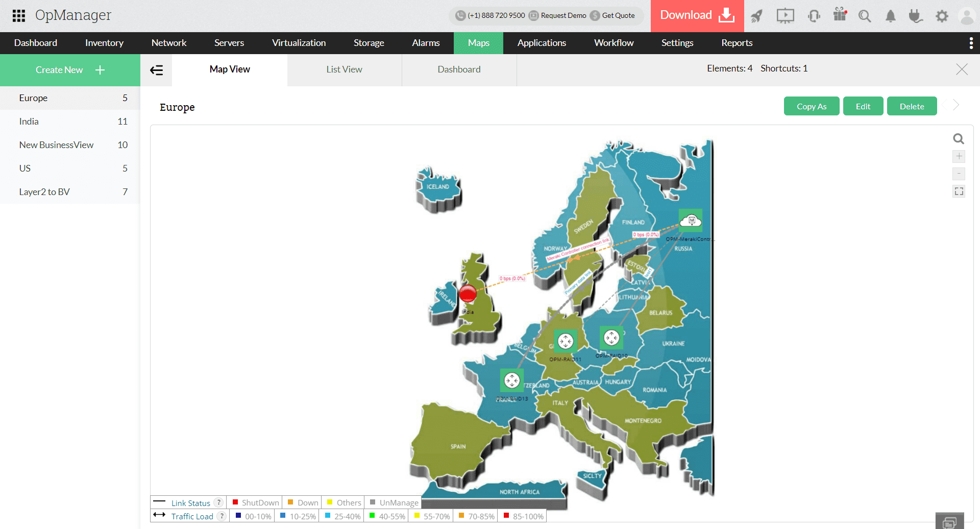Click the Download button
This screenshot has height=529, width=980.
(x=697, y=16)
